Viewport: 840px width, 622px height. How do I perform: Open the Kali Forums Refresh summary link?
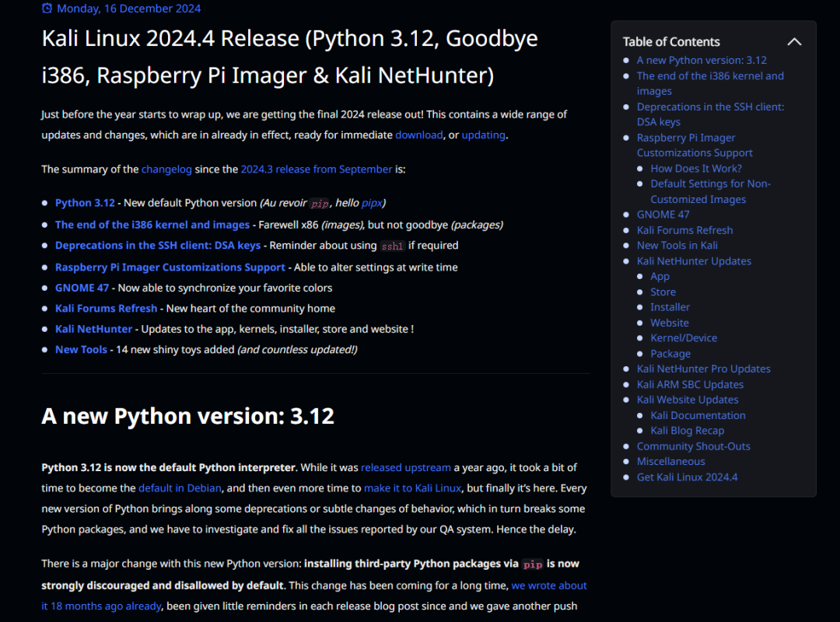point(106,309)
